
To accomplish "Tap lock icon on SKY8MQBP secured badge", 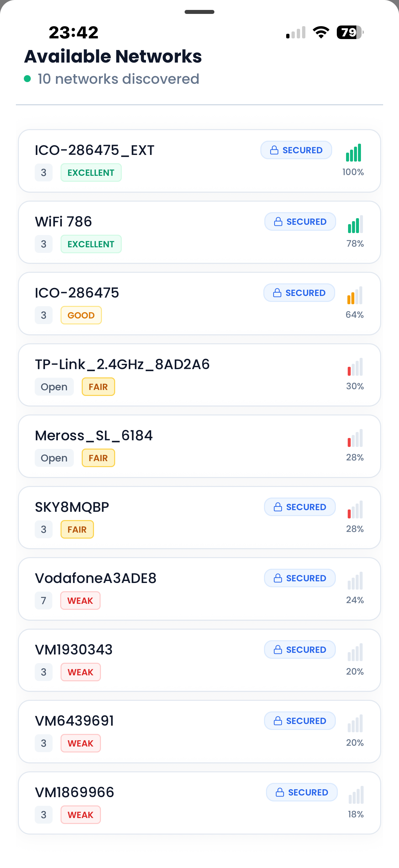I will tap(278, 507).
